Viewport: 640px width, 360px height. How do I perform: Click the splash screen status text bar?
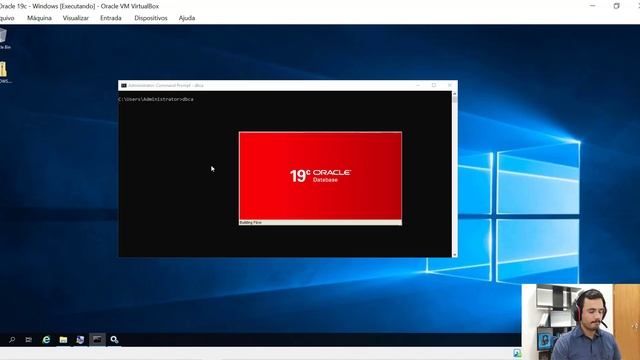point(320,222)
